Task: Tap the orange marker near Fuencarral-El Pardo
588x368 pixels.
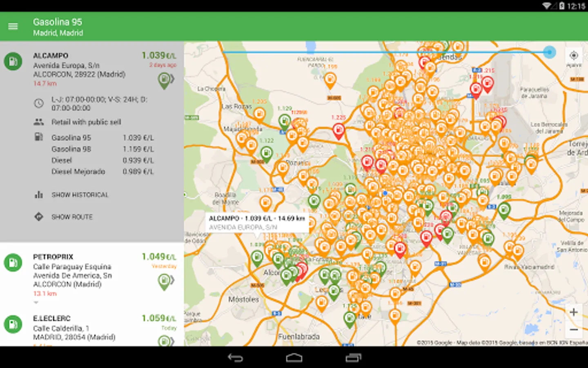Action: click(330, 80)
